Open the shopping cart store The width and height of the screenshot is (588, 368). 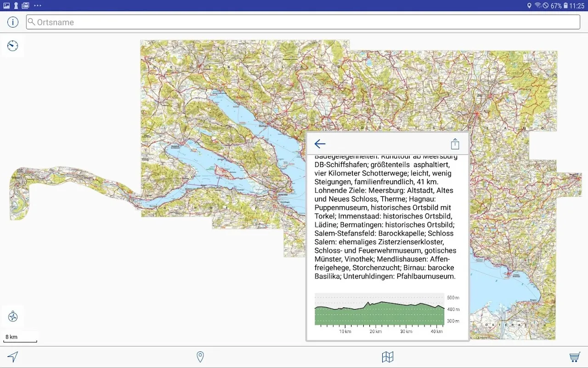[x=574, y=357]
